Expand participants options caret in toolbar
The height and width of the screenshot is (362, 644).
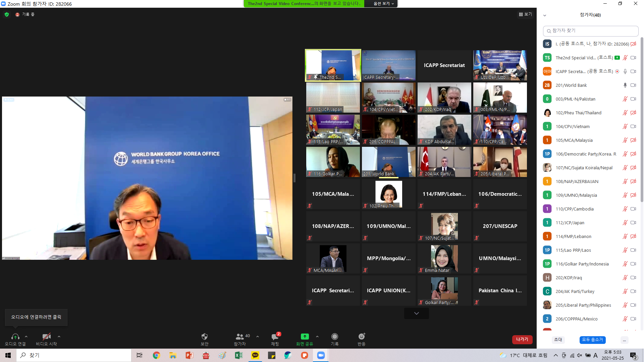coord(258,337)
